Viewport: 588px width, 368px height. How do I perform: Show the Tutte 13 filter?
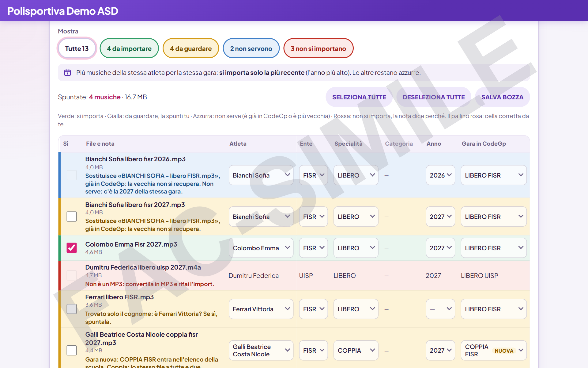coord(77,48)
